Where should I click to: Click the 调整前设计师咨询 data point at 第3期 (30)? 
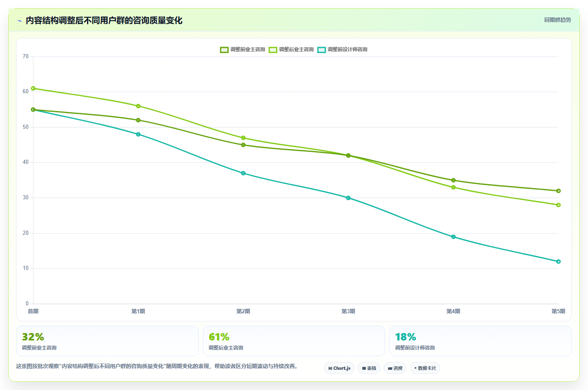(348, 198)
